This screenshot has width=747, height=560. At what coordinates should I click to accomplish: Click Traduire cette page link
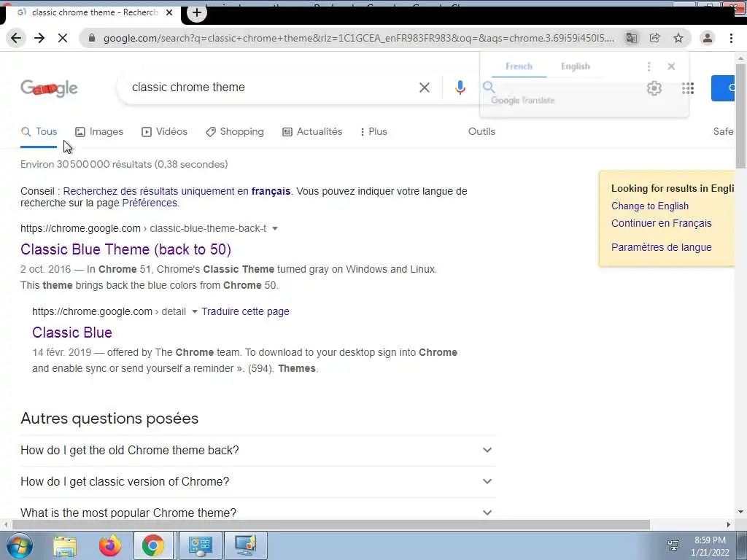point(245,311)
